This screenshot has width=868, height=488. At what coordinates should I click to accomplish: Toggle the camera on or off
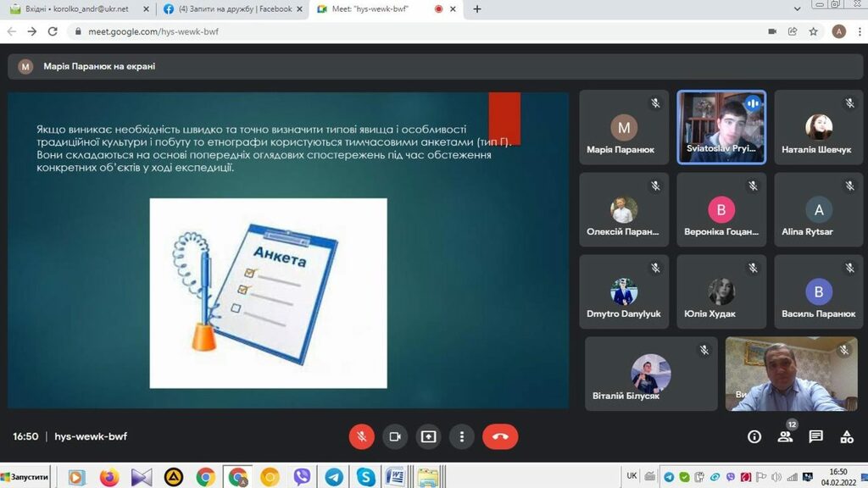point(394,436)
